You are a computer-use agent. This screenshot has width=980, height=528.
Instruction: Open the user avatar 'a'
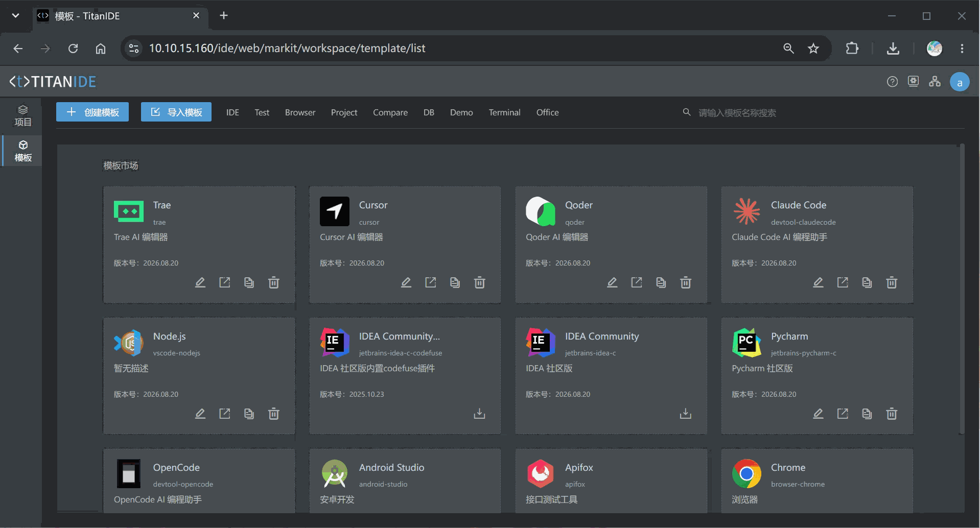tap(960, 82)
